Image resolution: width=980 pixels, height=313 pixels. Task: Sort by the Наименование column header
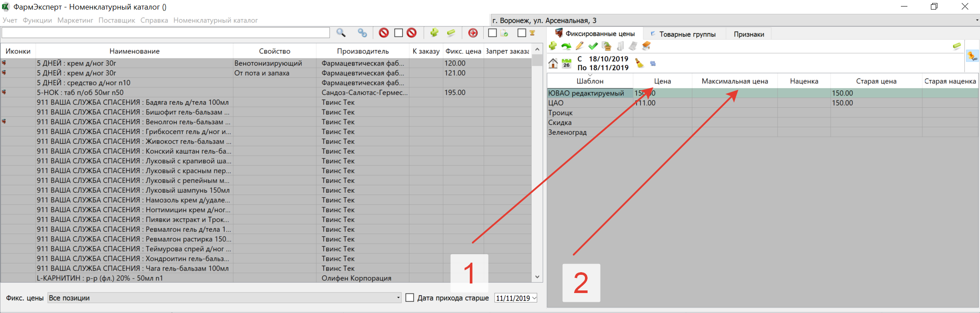[x=134, y=51]
